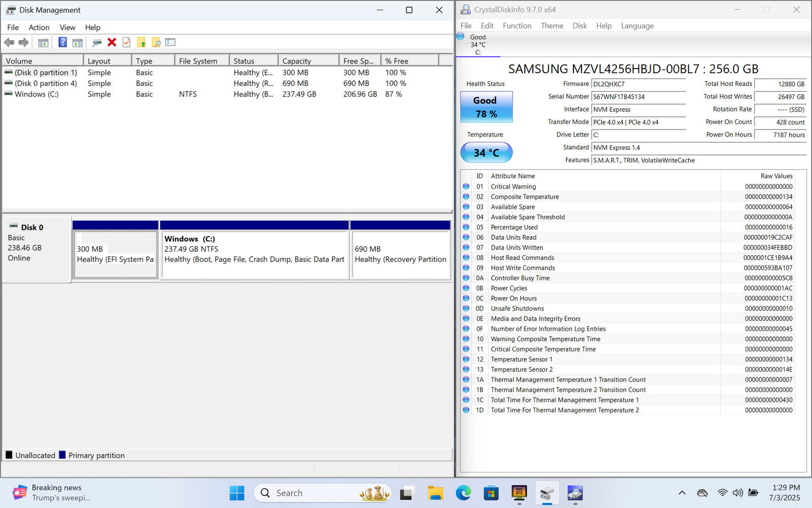Click the Good 78 % health status button
Screen dimensions: 812x508
click(x=486, y=107)
